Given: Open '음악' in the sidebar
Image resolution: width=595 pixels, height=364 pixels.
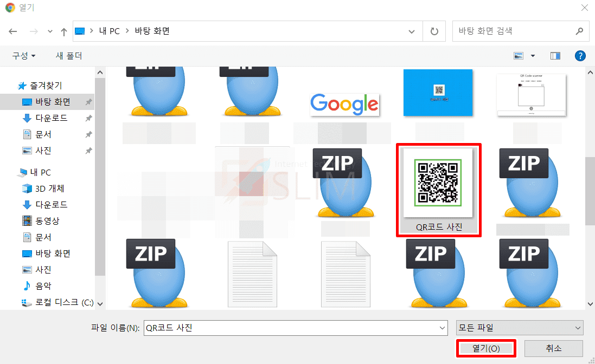Looking at the screenshot, I should pos(43,287).
